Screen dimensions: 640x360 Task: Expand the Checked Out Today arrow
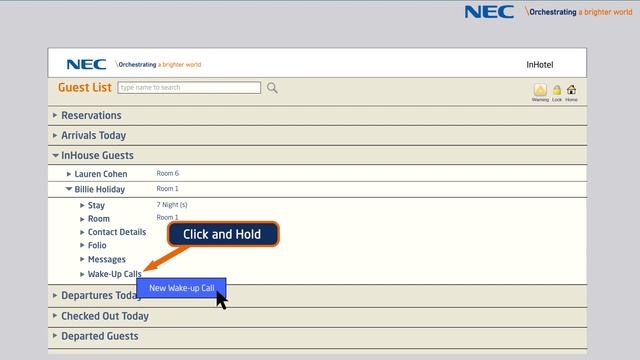click(55, 316)
